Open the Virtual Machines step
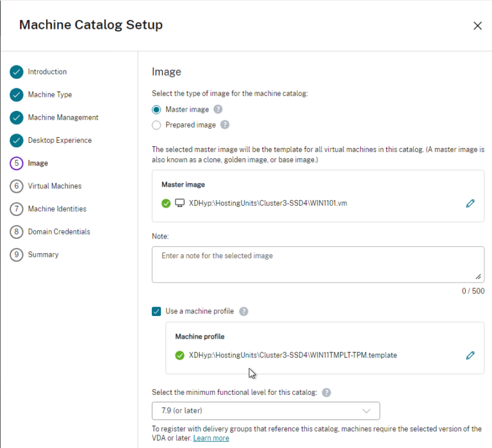492x448 pixels. [54, 186]
